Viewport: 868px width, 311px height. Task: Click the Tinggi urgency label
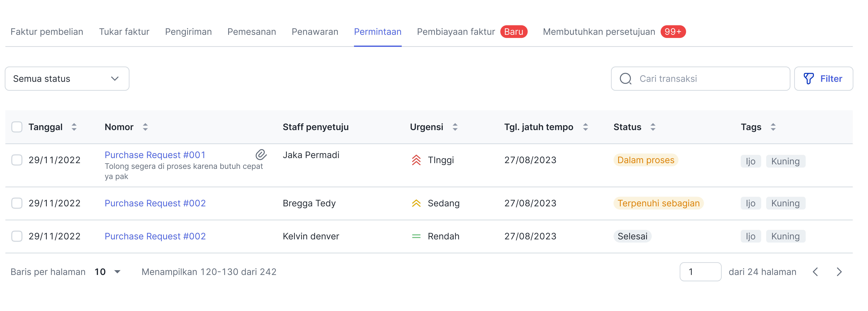(441, 160)
